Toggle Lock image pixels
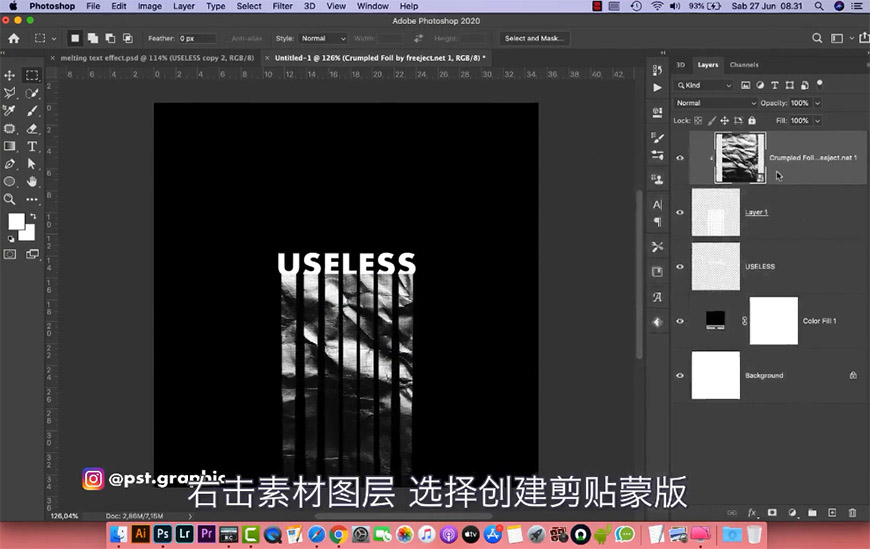 click(711, 120)
